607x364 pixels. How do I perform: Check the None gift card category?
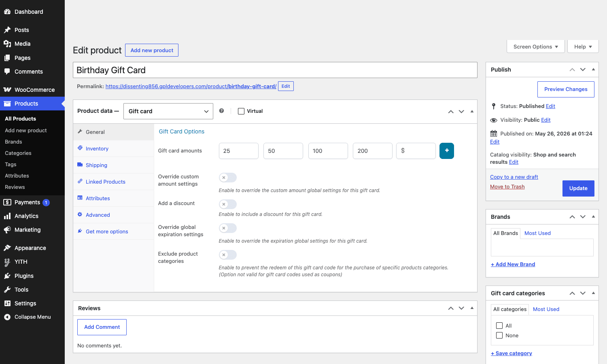[x=499, y=335]
